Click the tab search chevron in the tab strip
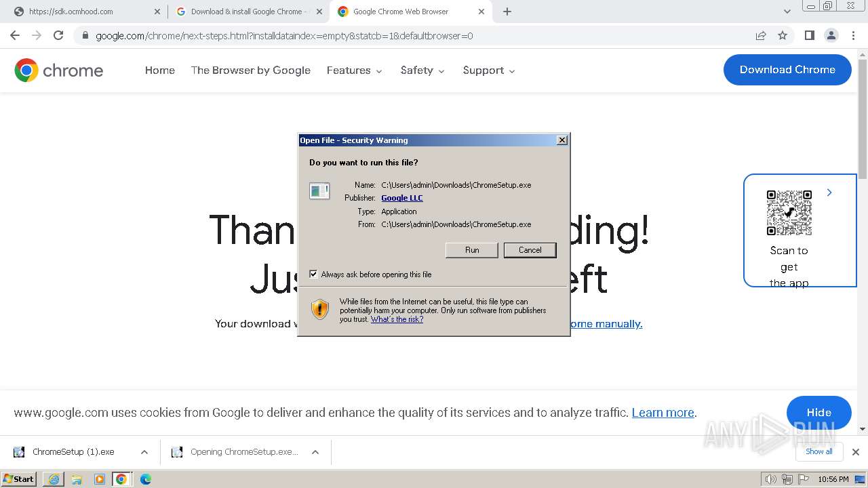The width and height of the screenshot is (868, 488). (x=787, y=12)
